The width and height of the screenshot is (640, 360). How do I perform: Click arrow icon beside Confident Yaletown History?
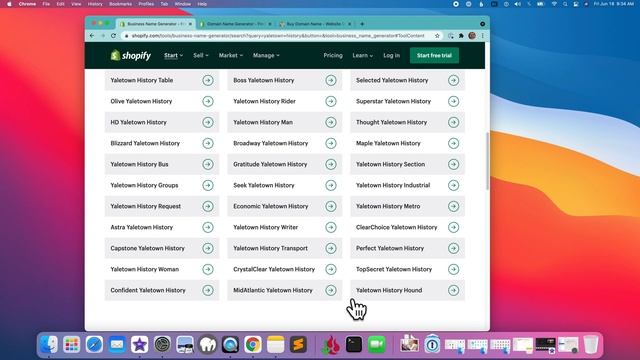208,291
